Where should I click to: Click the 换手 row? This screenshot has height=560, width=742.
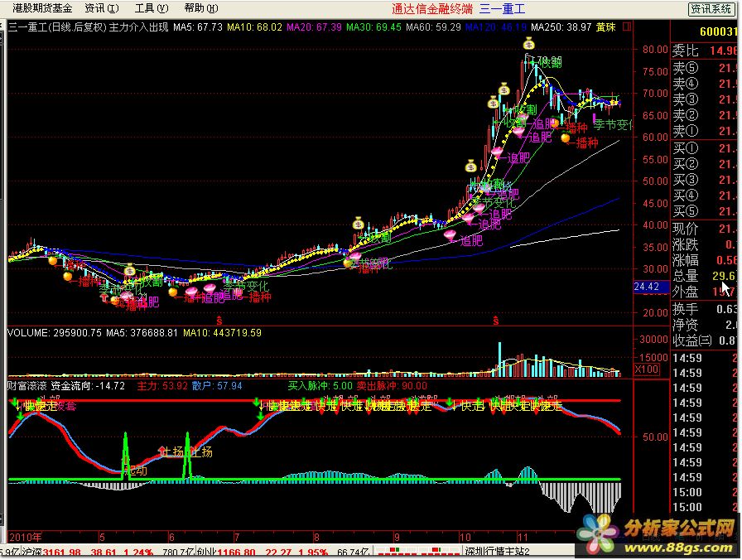click(x=704, y=309)
